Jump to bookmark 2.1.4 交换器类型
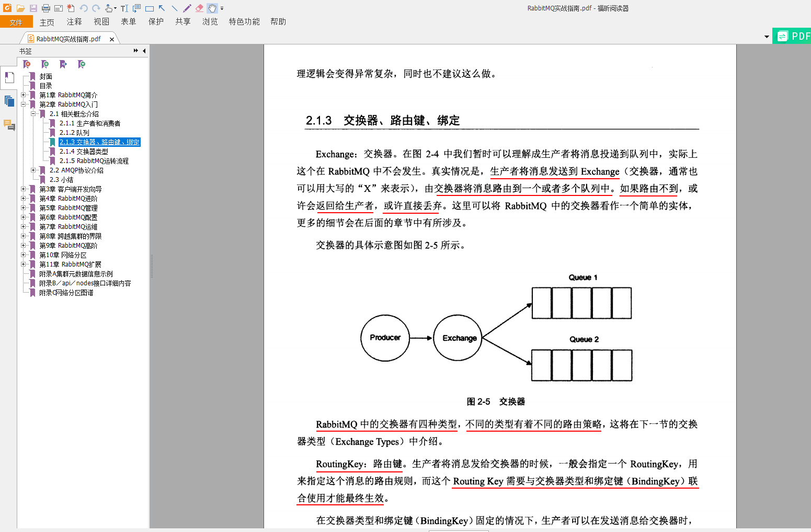The width and height of the screenshot is (811, 532). [84, 152]
